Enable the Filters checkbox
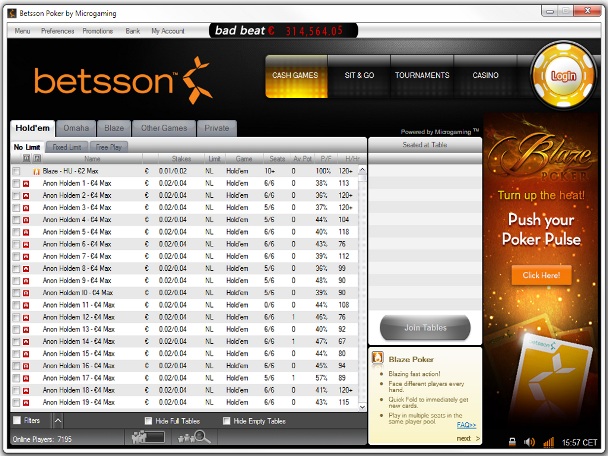Viewport: 608px width, 456px height. [17, 421]
